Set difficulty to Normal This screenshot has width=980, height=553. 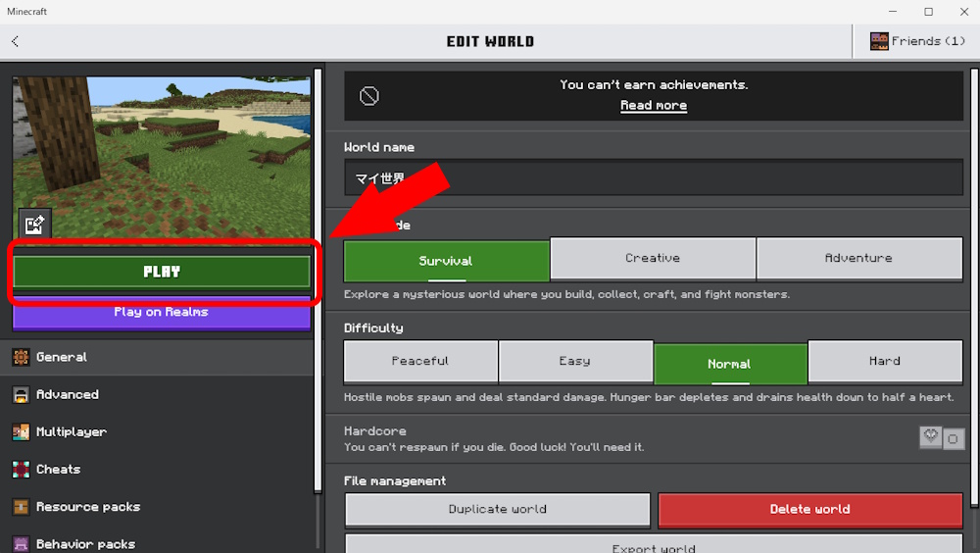pyautogui.click(x=730, y=364)
